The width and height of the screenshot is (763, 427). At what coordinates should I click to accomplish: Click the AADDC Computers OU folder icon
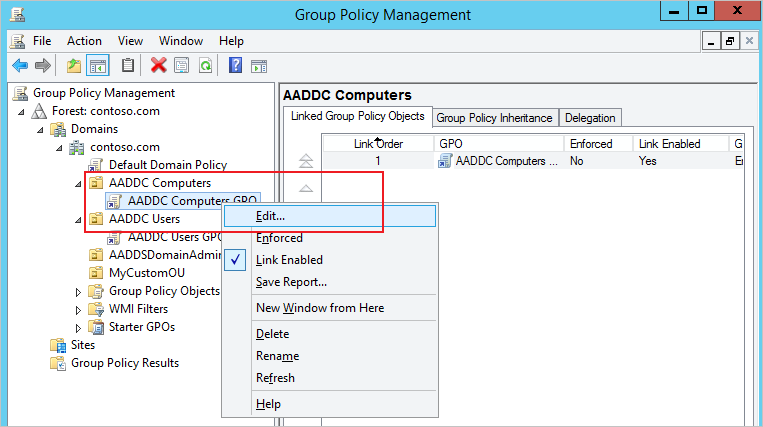click(96, 183)
